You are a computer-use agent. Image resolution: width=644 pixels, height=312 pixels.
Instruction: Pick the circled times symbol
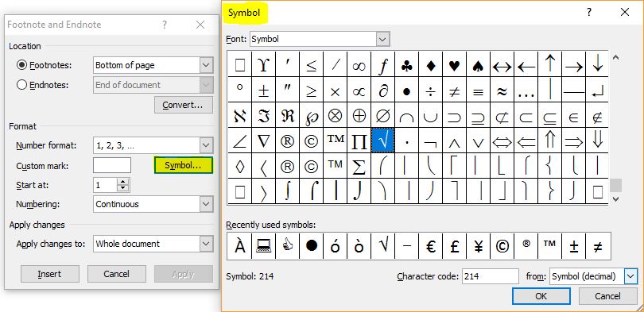point(336,115)
